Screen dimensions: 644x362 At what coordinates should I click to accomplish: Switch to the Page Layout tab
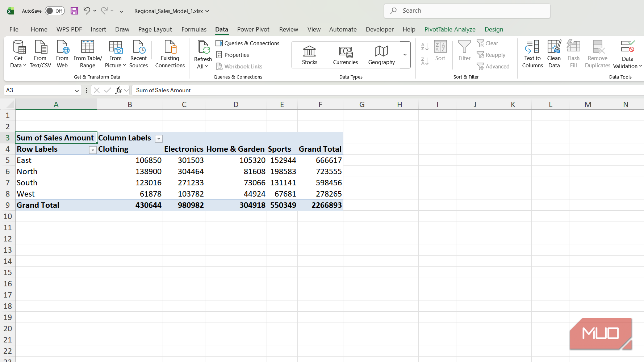tap(155, 29)
